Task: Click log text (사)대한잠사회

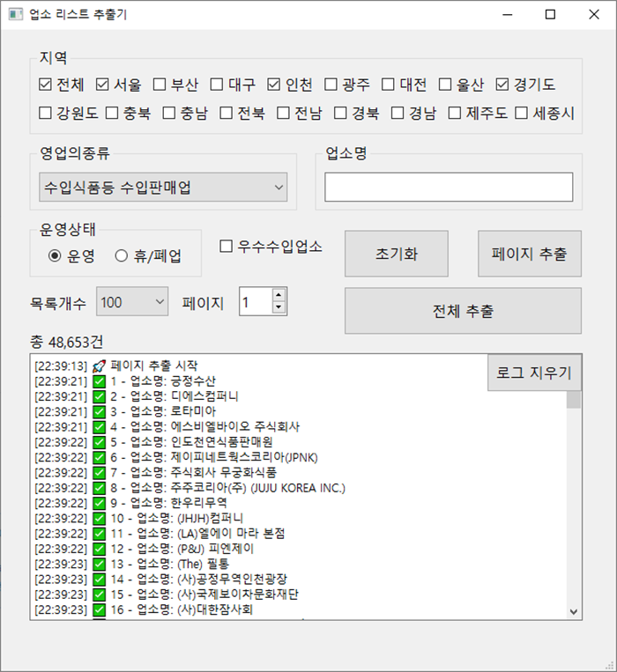Action: pyautogui.click(x=215, y=609)
